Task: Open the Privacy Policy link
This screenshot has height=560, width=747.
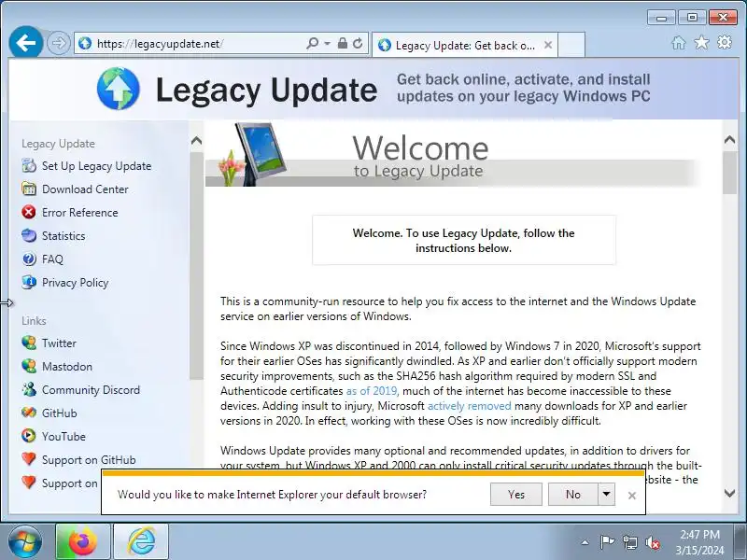Action: pyautogui.click(x=76, y=283)
